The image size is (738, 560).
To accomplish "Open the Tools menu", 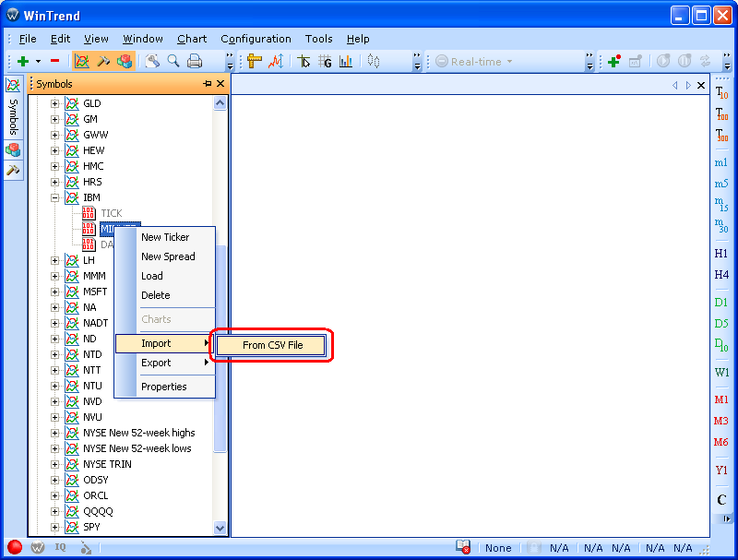I will [x=318, y=39].
